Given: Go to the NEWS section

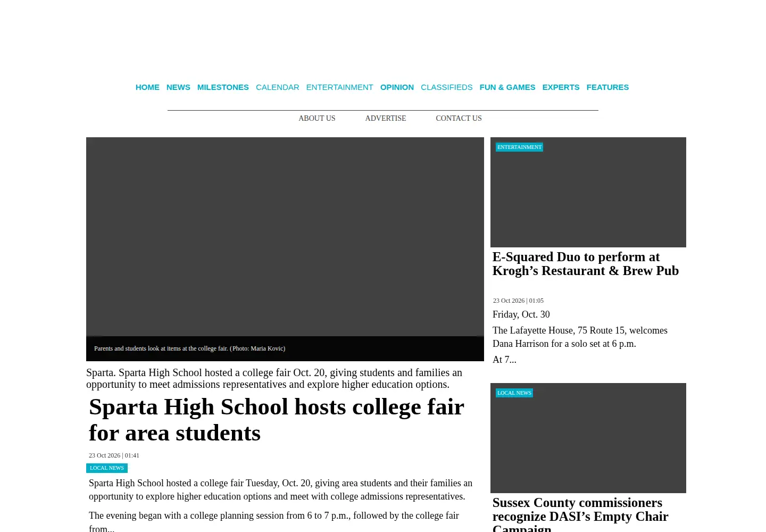Looking at the screenshot, I should [178, 87].
